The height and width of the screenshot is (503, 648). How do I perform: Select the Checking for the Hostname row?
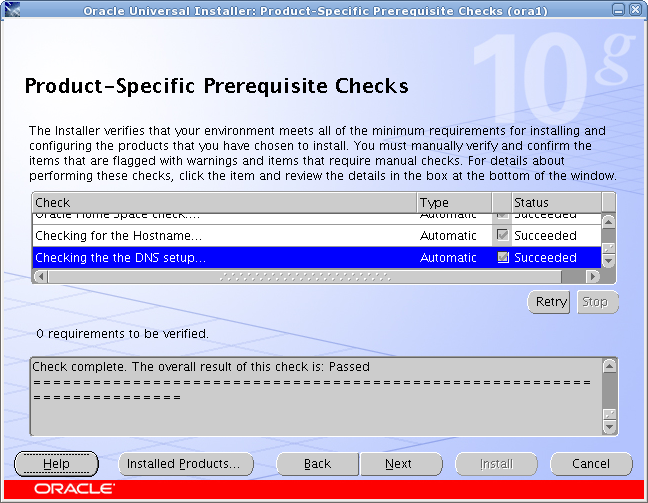coord(317,236)
